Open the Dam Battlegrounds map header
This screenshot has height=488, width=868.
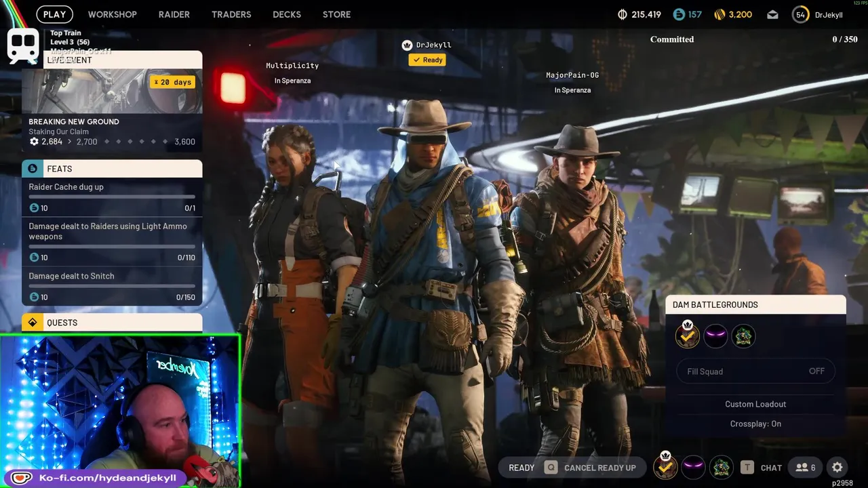(755, 305)
